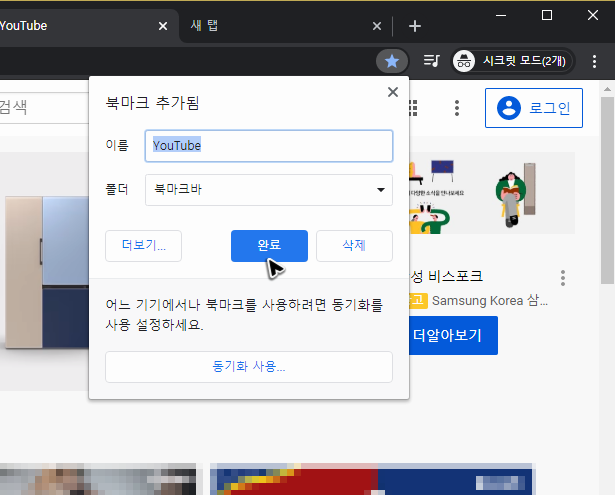
Task: Switch to the YouTube tab
Action: pos(78,26)
